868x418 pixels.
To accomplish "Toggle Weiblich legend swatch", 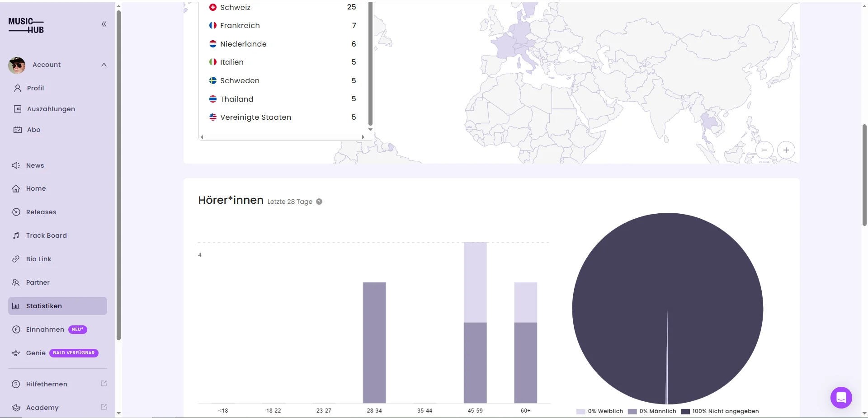I will (580, 411).
